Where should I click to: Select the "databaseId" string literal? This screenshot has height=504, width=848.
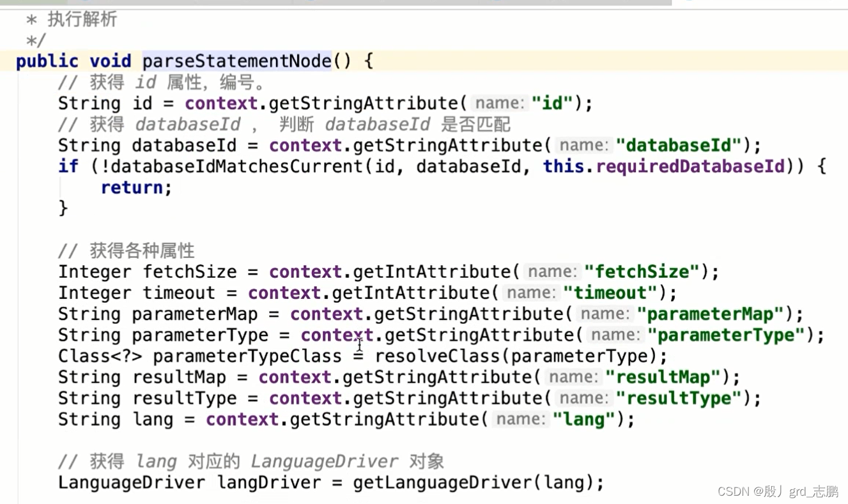(x=678, y=145)
